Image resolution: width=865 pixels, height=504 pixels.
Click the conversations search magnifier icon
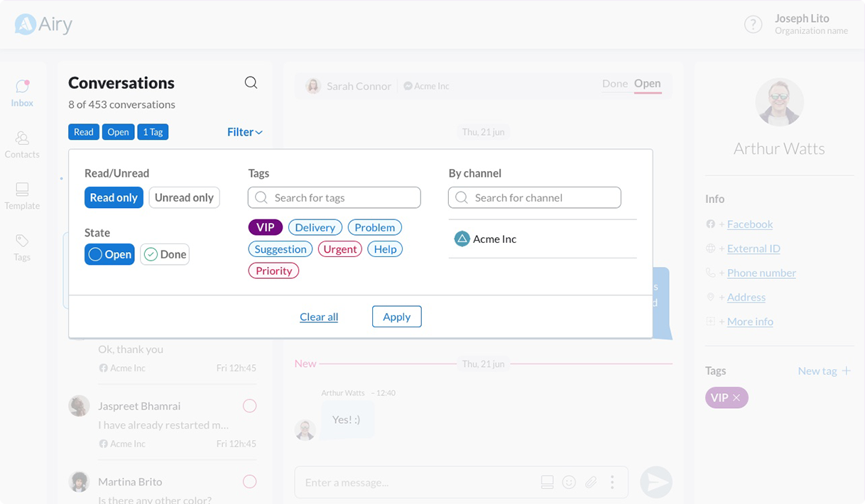[x=251, y=82]
